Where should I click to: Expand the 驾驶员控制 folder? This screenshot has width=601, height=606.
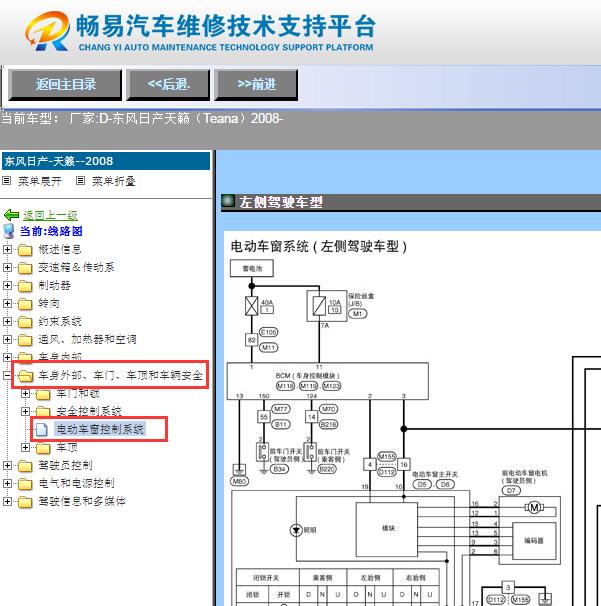7,465
